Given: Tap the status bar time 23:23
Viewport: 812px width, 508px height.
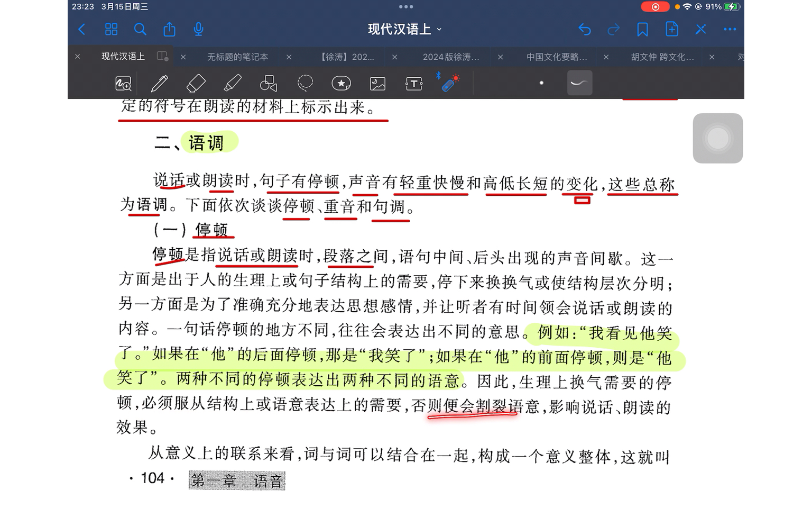Looking at the screenshot, I should tap(83, 7).
